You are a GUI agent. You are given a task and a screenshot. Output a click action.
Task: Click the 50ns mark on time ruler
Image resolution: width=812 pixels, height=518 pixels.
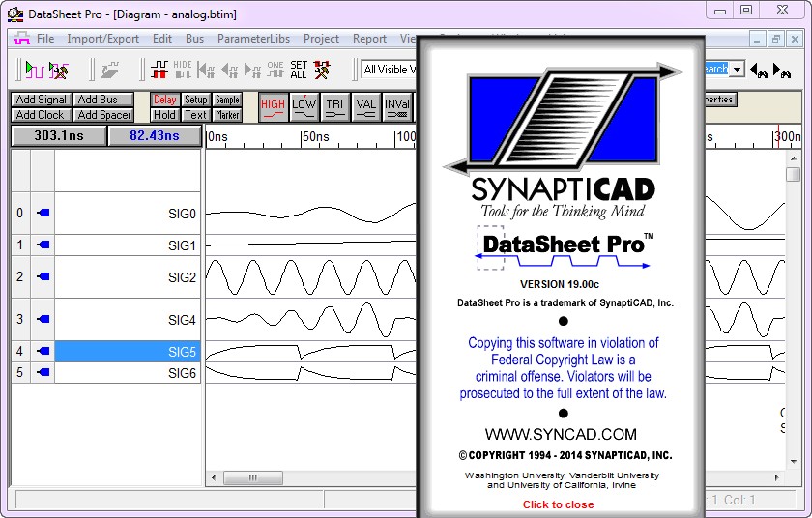click(315, 136)
